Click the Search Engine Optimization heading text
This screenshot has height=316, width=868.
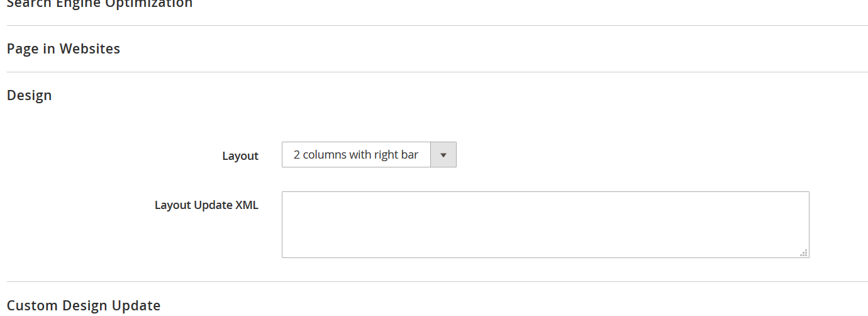99,4
